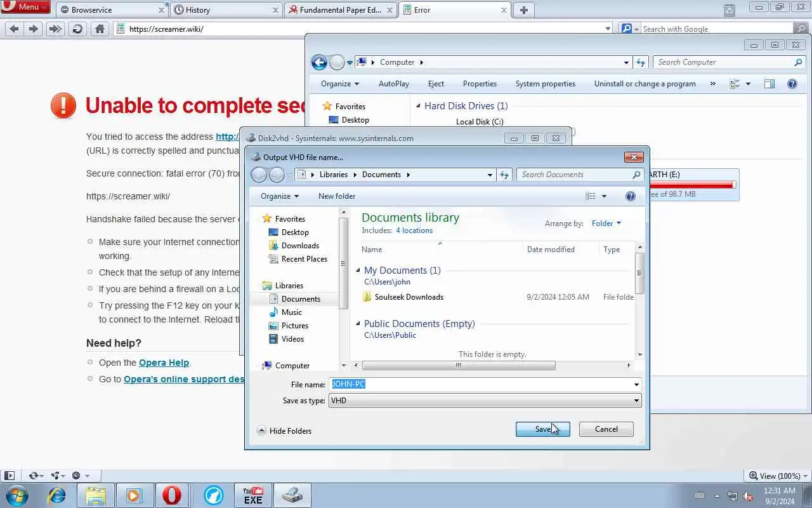Click back arrow in Computer window

point(319,62)
